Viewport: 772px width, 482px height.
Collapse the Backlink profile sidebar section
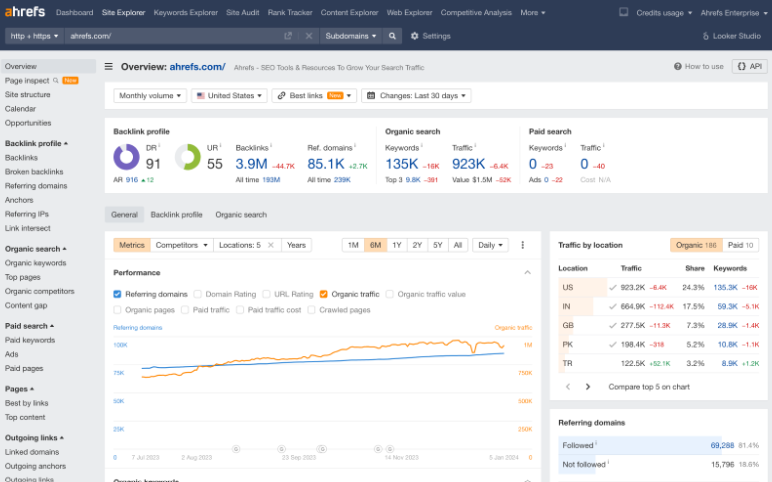click(36, 143)
